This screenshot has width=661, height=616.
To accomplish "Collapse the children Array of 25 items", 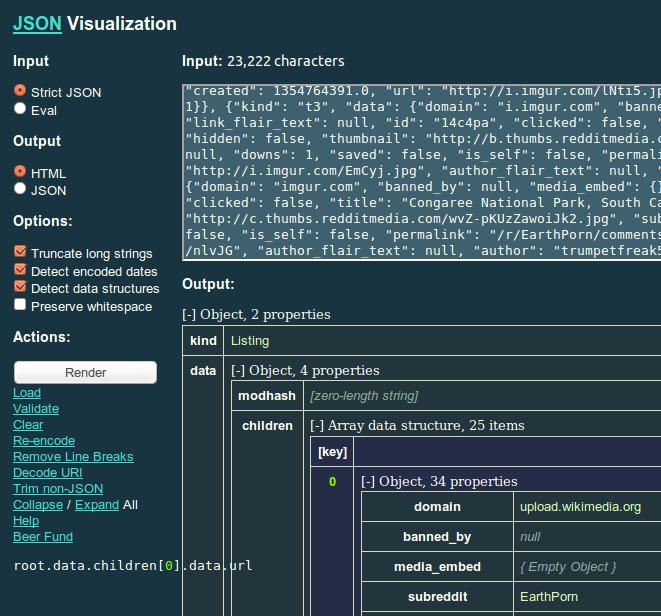I will point(317,425).
